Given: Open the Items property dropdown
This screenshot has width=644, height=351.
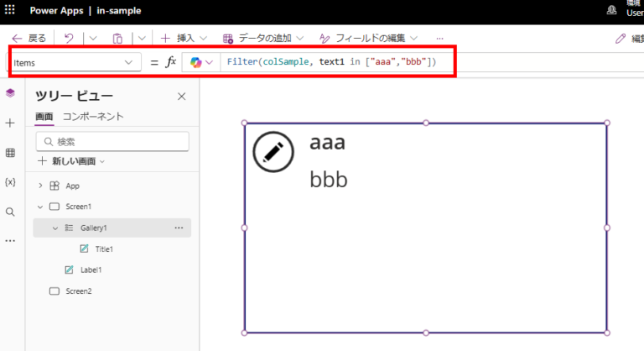Looking at the screenshot, I should pyautogui.click(x=129, y=63).
